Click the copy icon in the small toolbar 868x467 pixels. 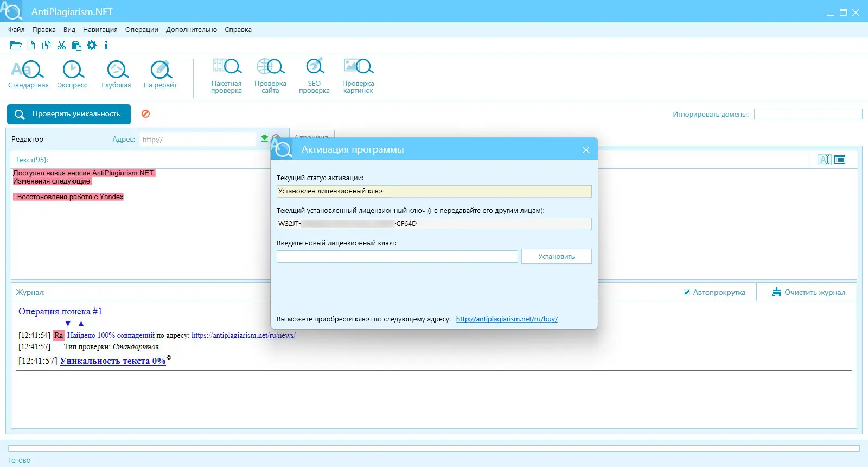tap(47, 46)
